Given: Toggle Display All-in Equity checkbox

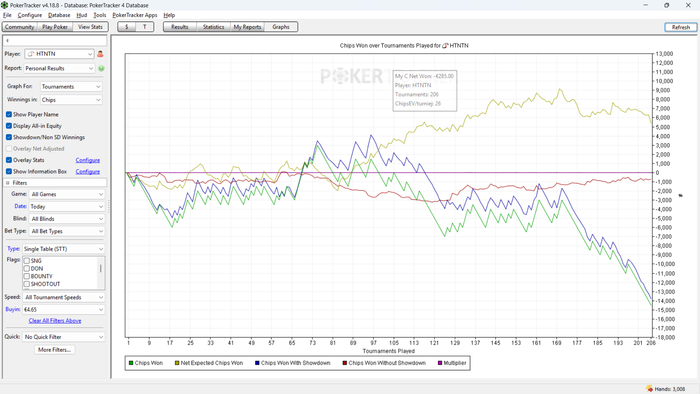Looking at the screenshot, I should (x=9, y=126).
